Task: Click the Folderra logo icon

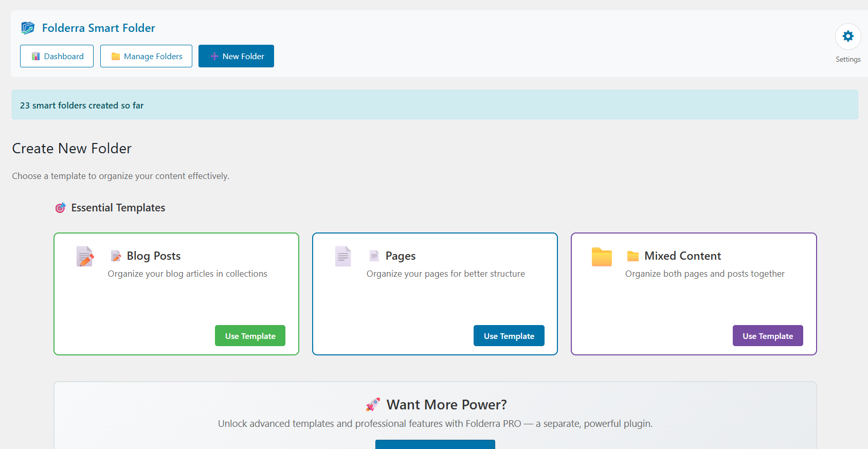Action: (x=28, y=28)
